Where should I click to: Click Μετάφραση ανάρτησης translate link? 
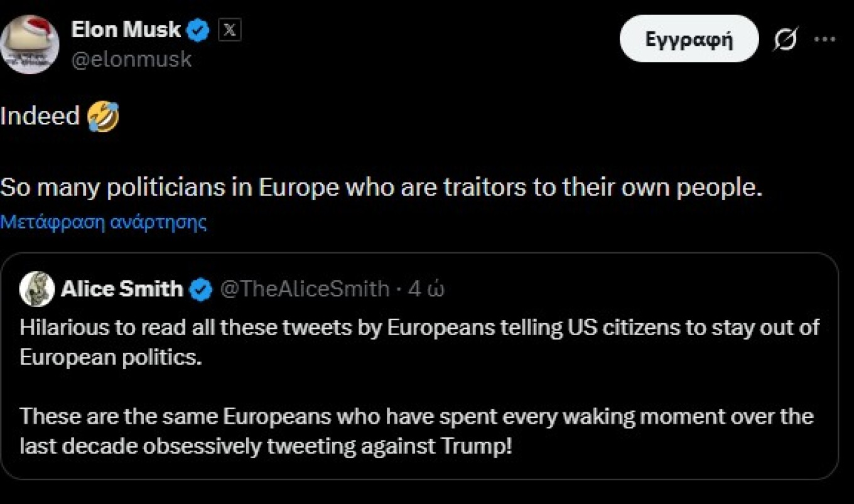tap(104, 222)
